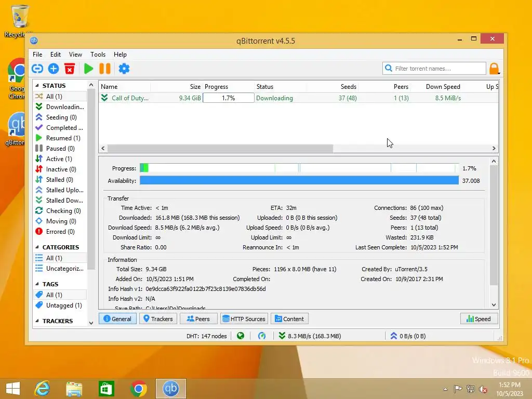
Task: Toggle the alternative speed limits icon
Action: point(262,336)
